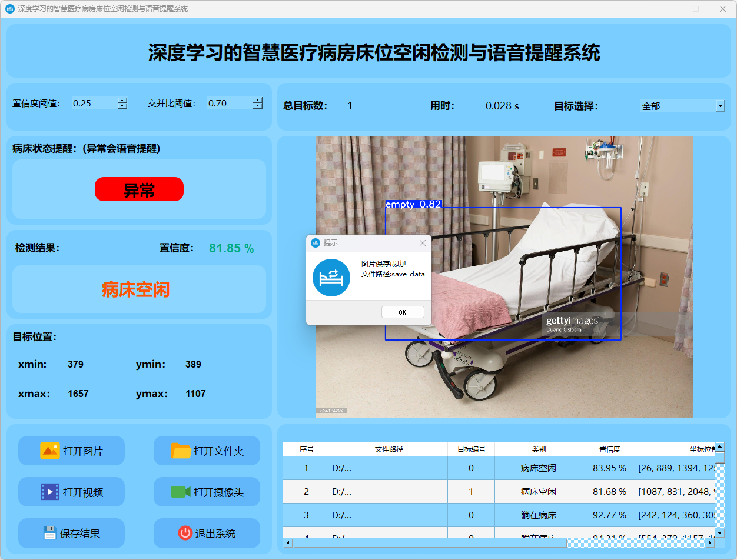Viewport: 737px width, 560px height.
Task: Click the red 异常 status indicator
Action: pos(139,189)
